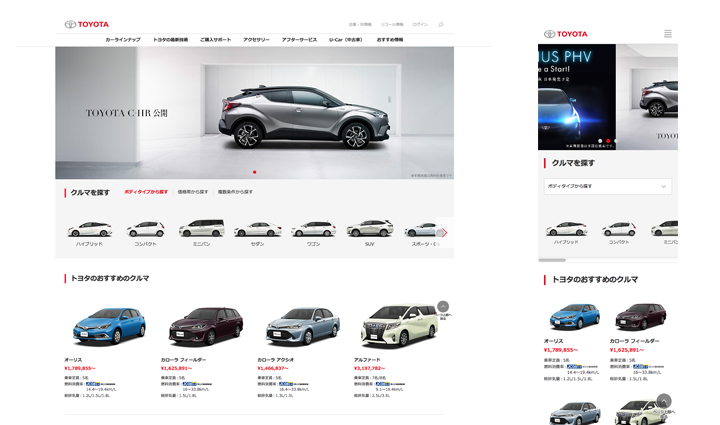Switch to 価格帯から探す tab
This screenshot has width=720, height=425.
[193, 192]
